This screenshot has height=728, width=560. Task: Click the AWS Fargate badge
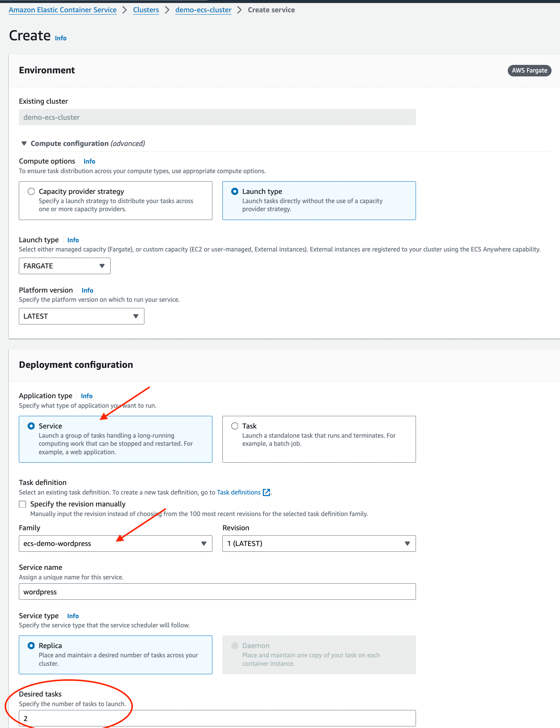(529, 70)
